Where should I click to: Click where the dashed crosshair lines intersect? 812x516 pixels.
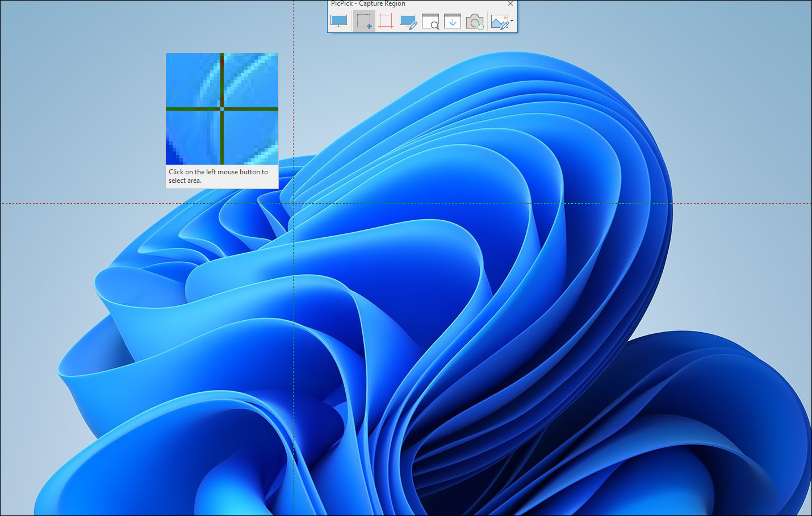click(x=293, y=203)
